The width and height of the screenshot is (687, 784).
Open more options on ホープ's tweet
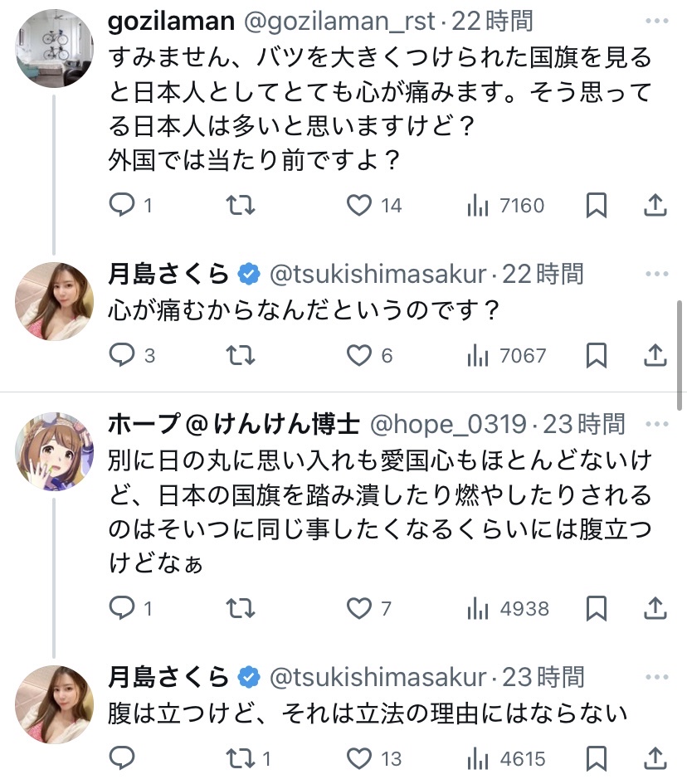coord(655,426)
